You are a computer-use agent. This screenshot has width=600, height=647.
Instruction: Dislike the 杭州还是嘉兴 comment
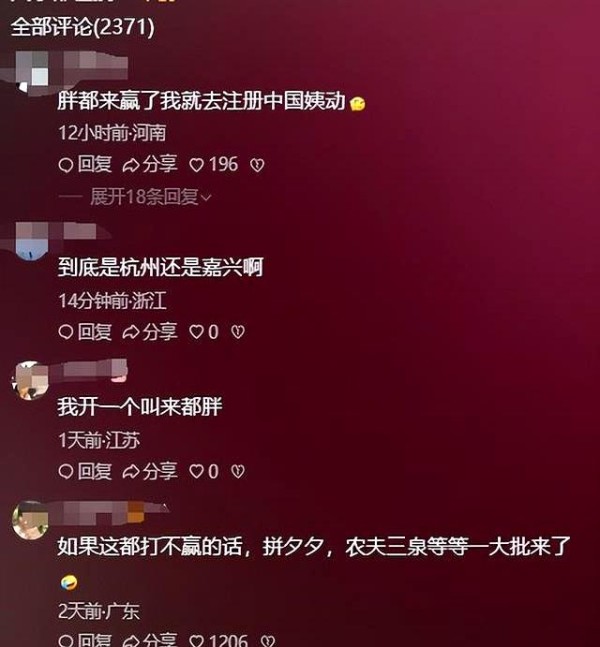pyautogui.click(x=238, y=332)
